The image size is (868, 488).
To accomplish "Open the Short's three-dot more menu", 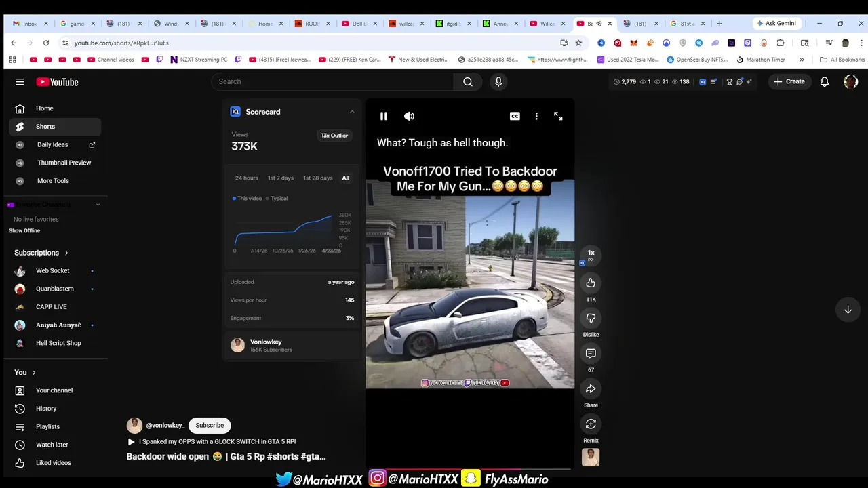I will (x=536, y=116).
